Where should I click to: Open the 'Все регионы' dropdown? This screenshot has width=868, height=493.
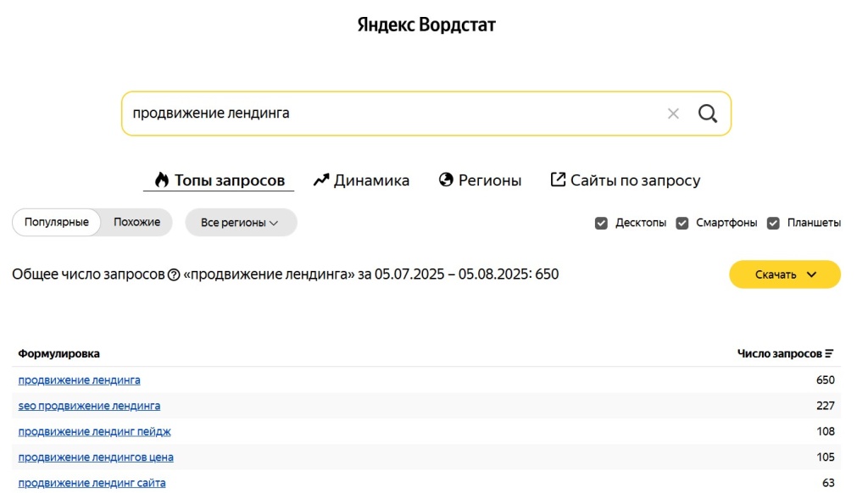[241, 223]
